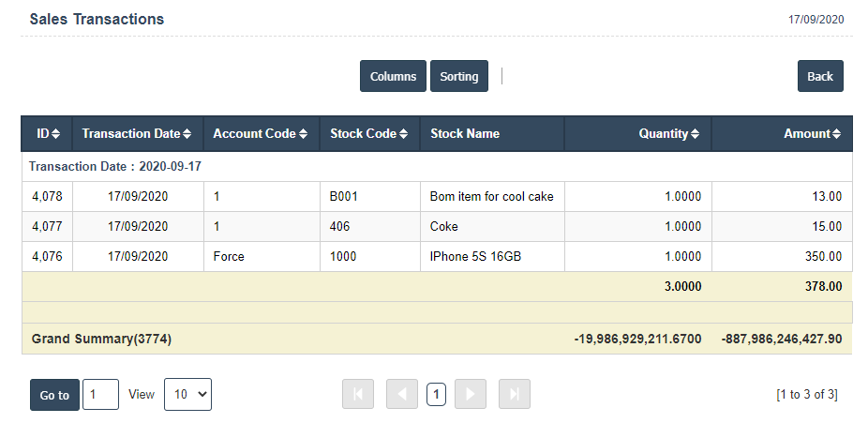Select page 1 in pagination
This screenshot has height=423, width=868.
[436, 395]
